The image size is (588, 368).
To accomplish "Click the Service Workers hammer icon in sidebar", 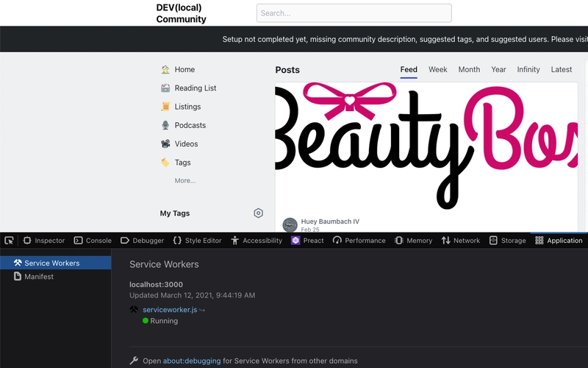I will pyautogui.click(x=18, y=263).
